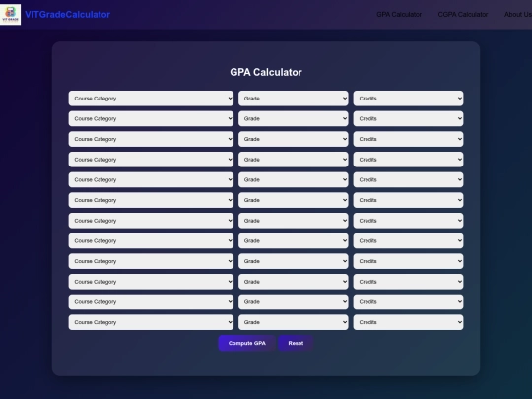Image resolution: width=532 pixels, height=399 pixels.
Task: Expand last row Grade dropdown
Action: tap(294, 322)
